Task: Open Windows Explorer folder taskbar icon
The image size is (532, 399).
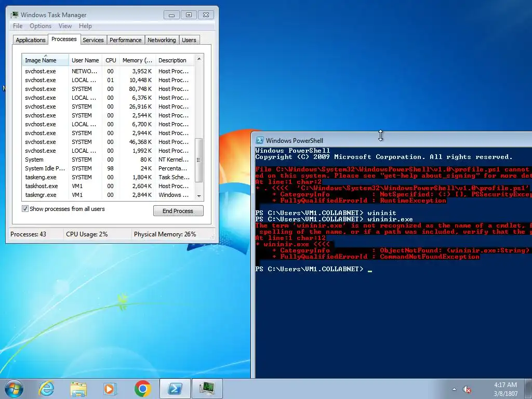Action: [x=78, y=389]
